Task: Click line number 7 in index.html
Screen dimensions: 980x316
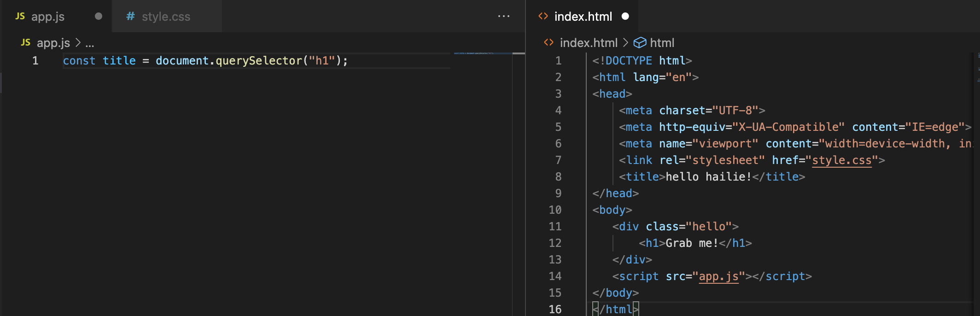Action: pos(558,160)
